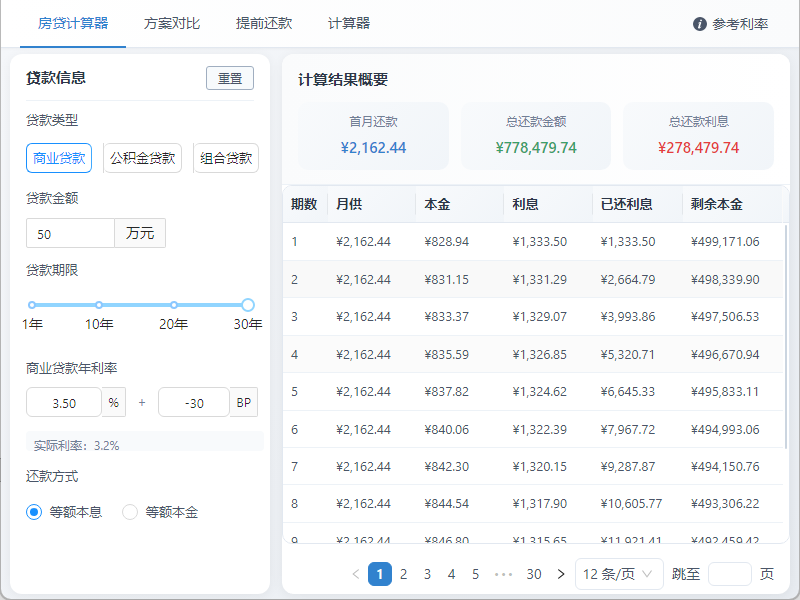Focus the 跳至 page number input
Screen dimensions: 800x600
[729, 574]
